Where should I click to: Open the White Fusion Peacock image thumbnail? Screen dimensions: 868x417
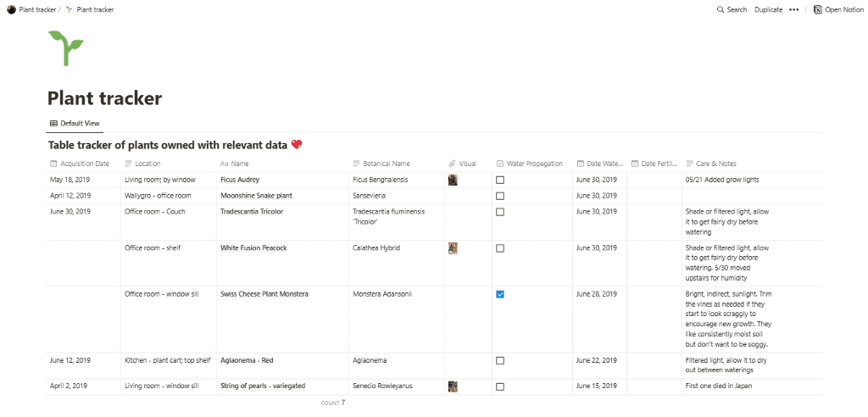pyautogui.click(x=453, y=248)
